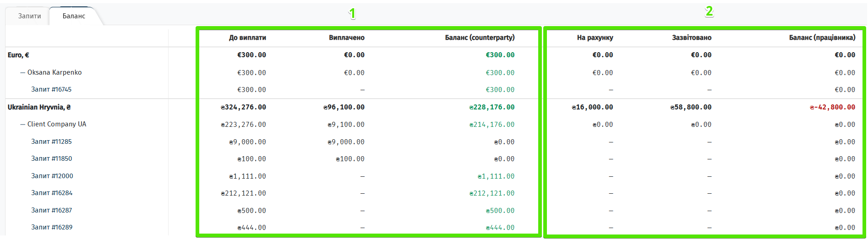Open Запит #11285 link
Viewport: 868px width, 240px height.
(x=51, y=142)
